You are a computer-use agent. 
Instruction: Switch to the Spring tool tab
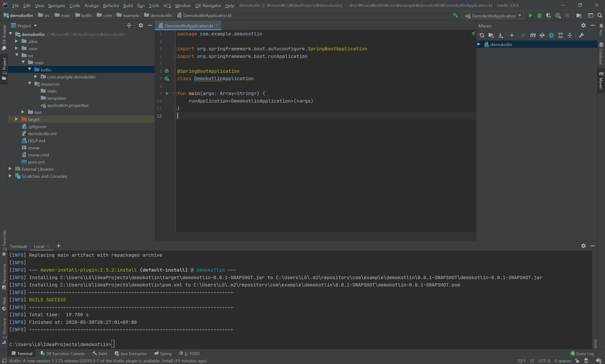tap(163, 353)
